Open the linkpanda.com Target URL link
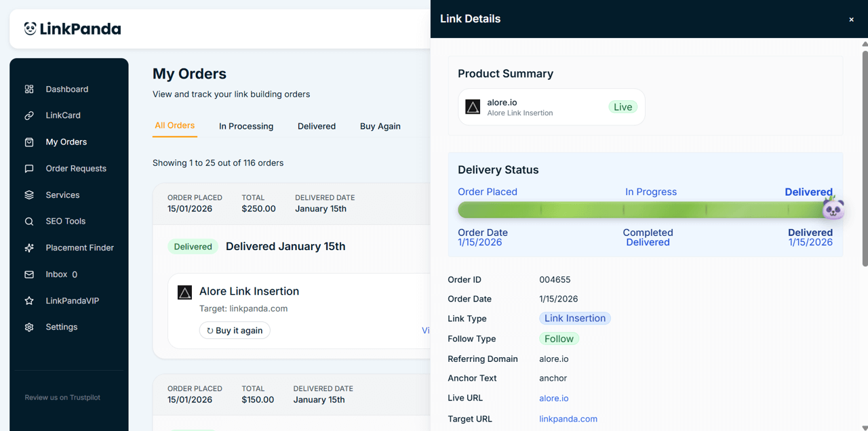 pyautogui.click(x=568, y=419)
